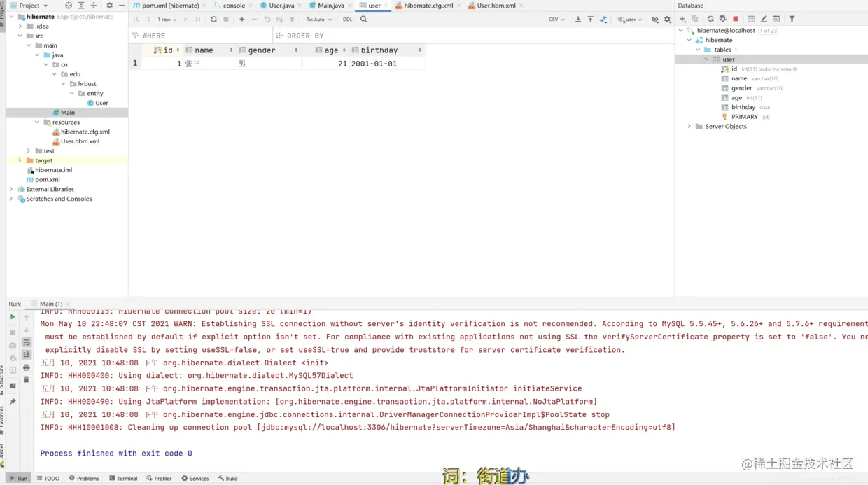868x485 pixels.
Task: Navigate up the stack trace arrow
Action: point(27,317)
